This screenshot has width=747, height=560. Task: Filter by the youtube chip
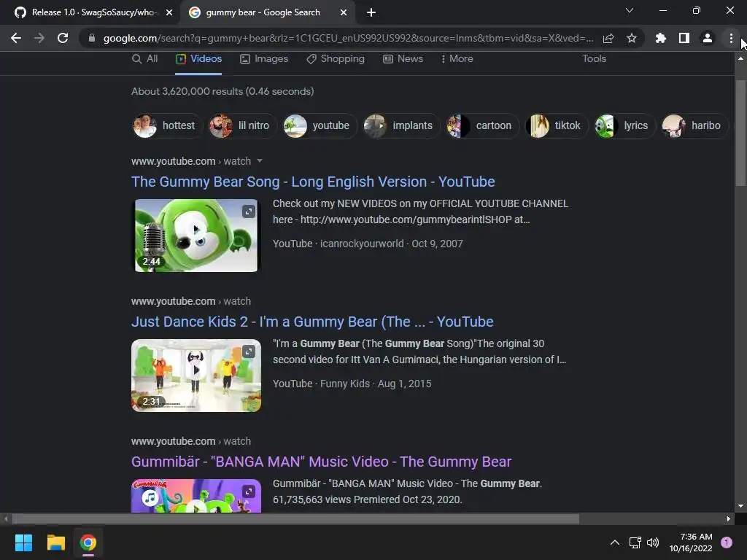(320, 125)
